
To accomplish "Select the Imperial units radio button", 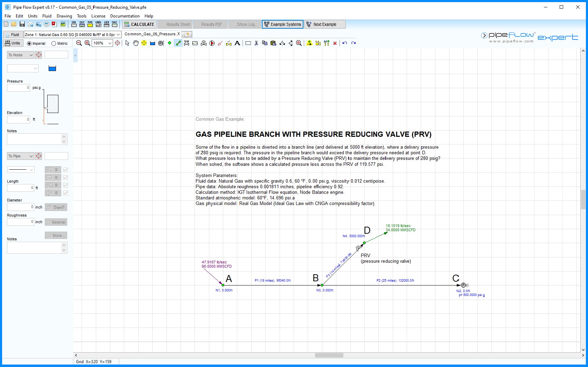I will tap(29, 44).
